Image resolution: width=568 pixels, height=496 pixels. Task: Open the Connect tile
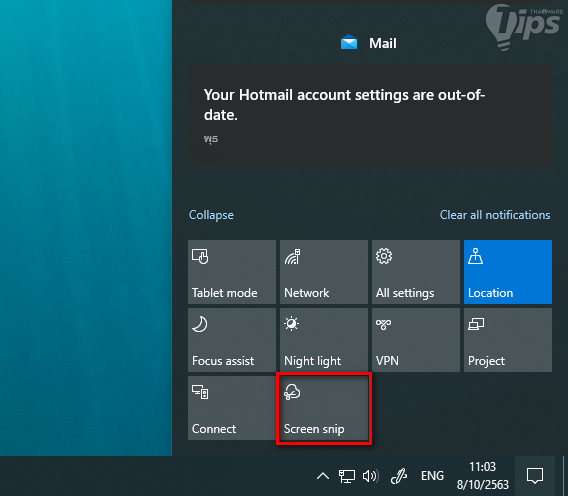(x=232, y=408)
